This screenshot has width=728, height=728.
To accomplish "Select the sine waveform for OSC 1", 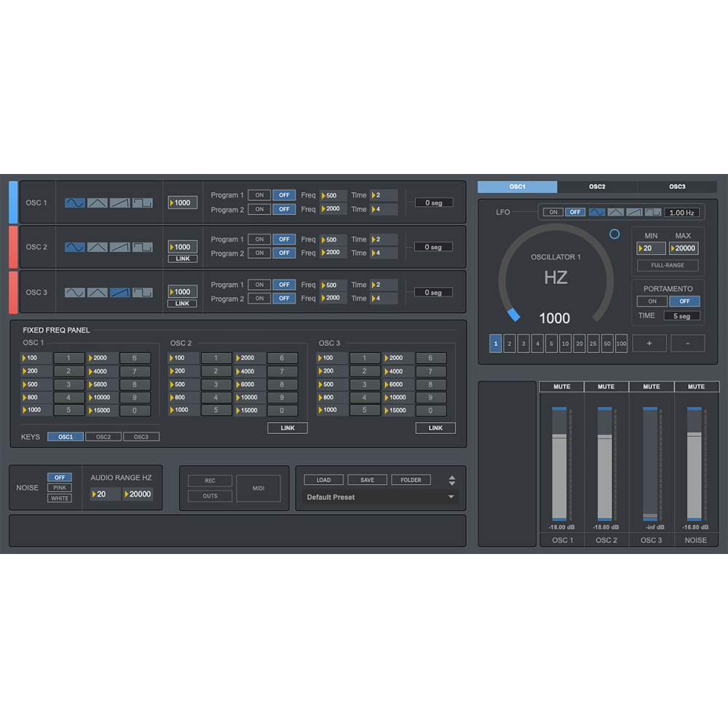I will pos(76,202).
